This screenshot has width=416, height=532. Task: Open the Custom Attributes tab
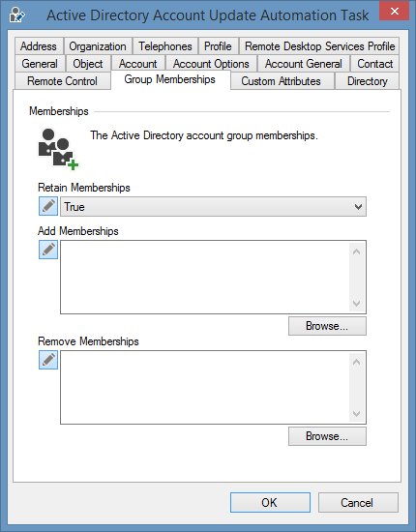281,81
